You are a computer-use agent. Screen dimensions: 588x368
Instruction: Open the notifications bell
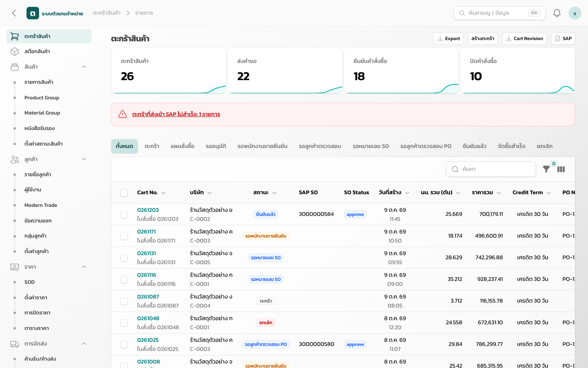coord(557,13)
